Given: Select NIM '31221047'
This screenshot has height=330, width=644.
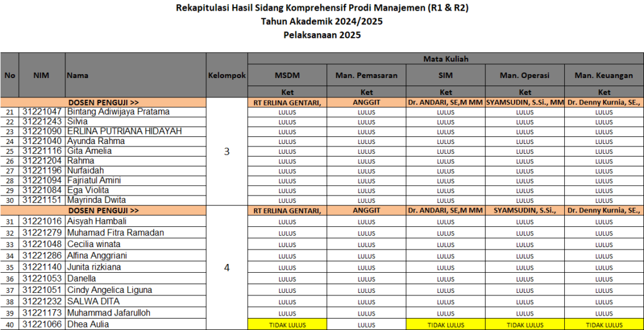Looking at the screenshot, I should [x=42, y=112].
